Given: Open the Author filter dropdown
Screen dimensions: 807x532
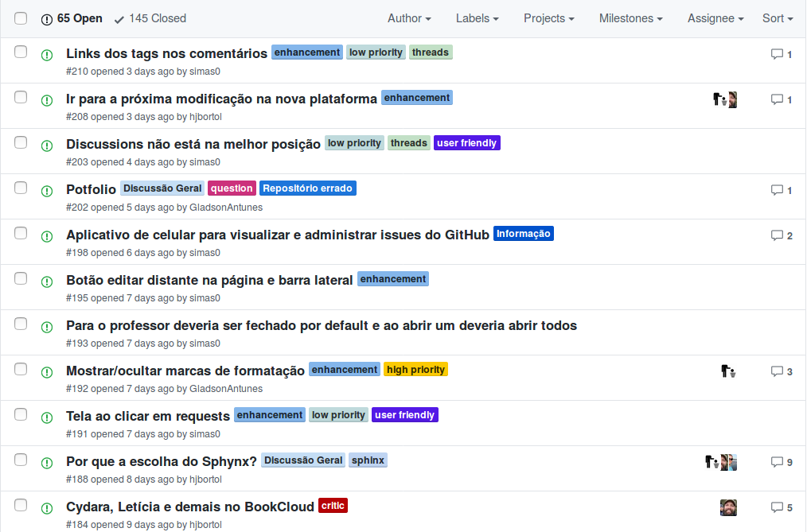Looking at the screenshot, I should (409, 18).
